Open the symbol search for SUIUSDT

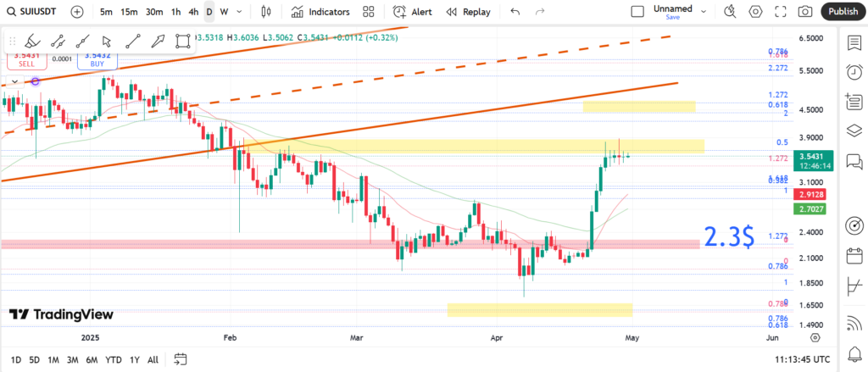click(34, 12)
